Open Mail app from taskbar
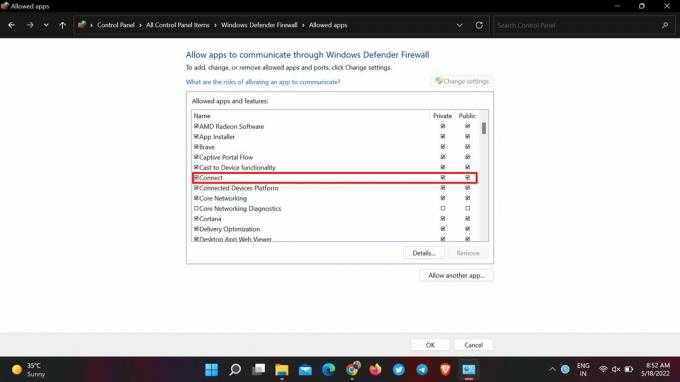The image size is (680, 382). [305, 369]
